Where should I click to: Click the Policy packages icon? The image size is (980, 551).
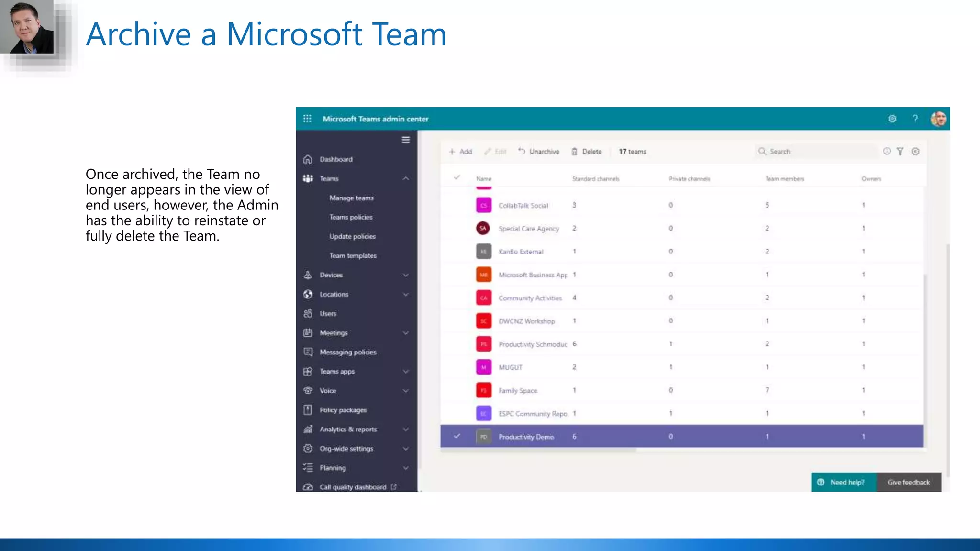[308, 410]
